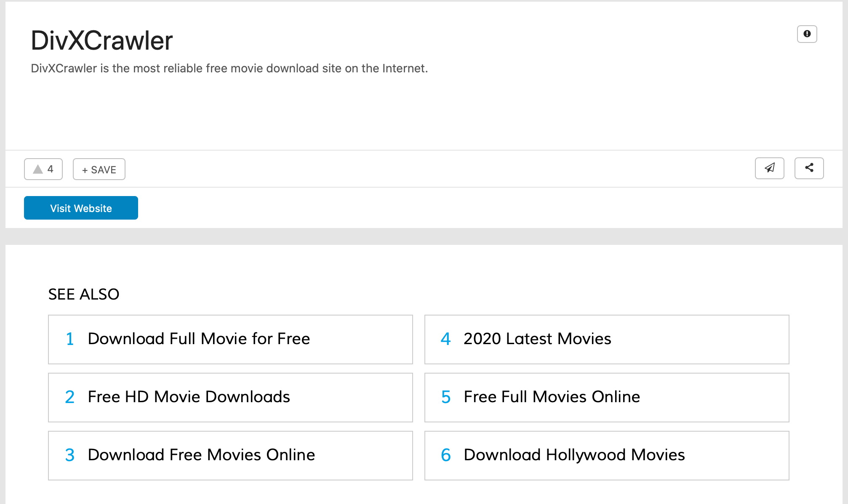Open Download Full Movie for Free
The width and height of the screenshot is (848, 504).
[199, 339]
